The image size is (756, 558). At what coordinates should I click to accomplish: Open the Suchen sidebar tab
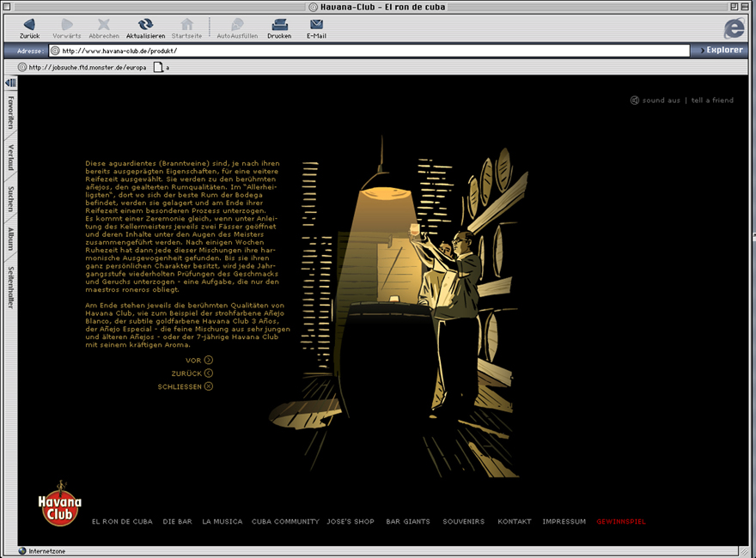pos(10,198)
